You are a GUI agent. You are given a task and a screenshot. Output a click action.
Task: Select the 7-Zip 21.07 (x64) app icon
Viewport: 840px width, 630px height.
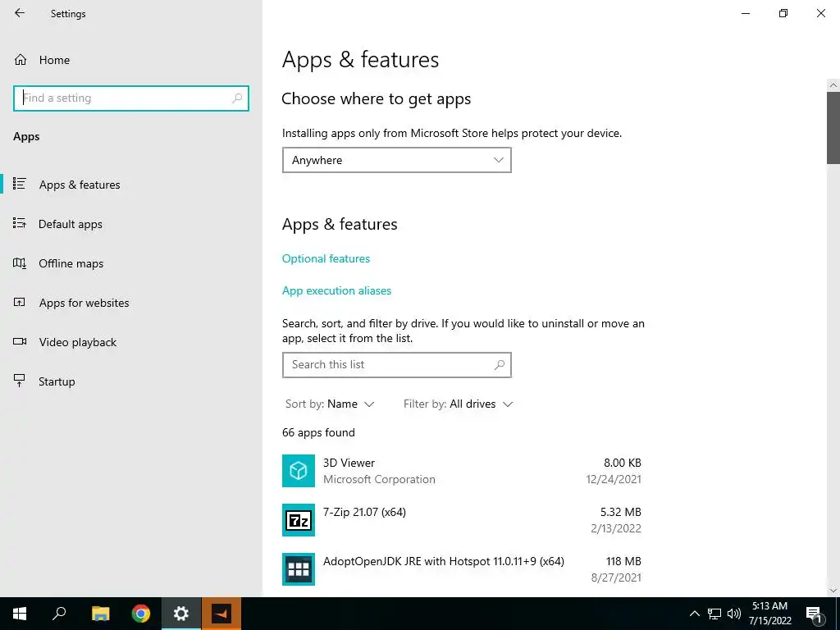click(x=299, y=520)
